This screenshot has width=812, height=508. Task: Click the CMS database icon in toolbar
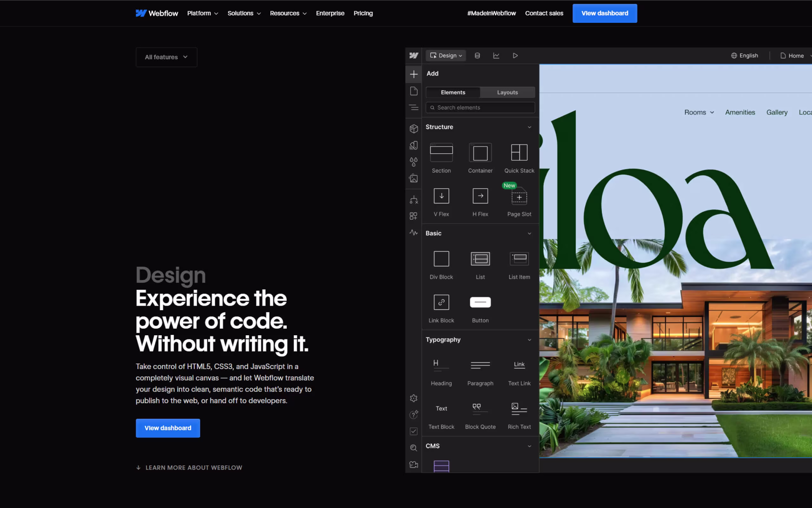(477, 56)
